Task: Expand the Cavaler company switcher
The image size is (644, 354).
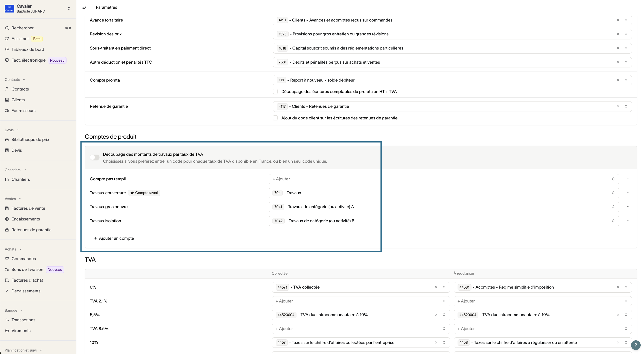Action: click(x=69, y=9)
